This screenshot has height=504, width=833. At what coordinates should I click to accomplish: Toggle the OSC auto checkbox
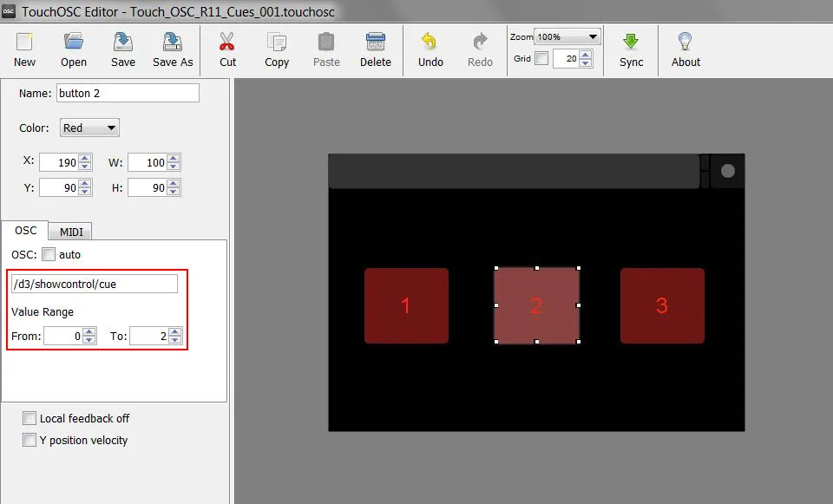pos(49,255)
